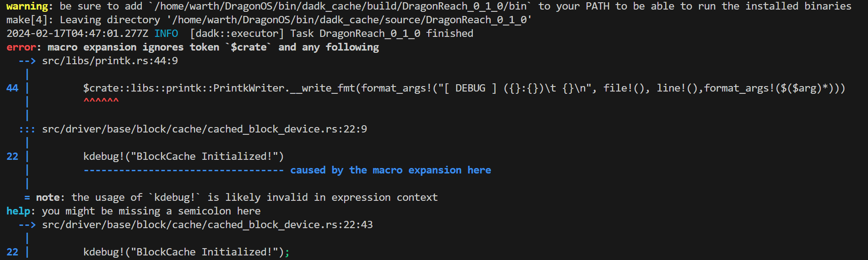Click the red caret underline markers

tap(101, 101)
